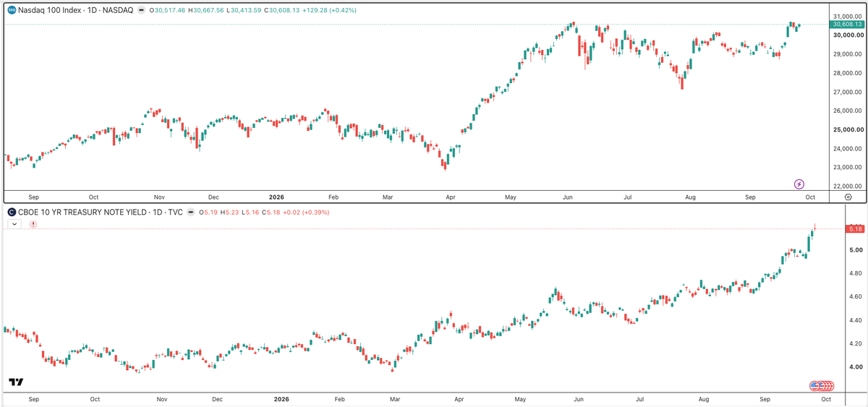
Task: Click the yield low value 5.16
Action: click(x=253, y=213)
